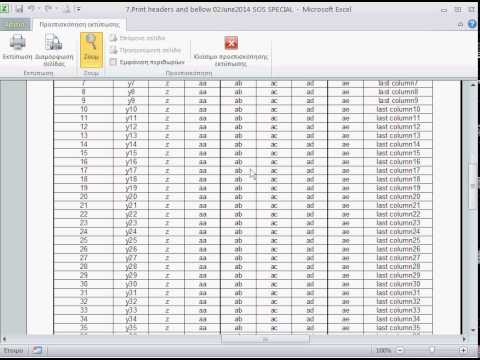
Task: Click the zoom in plus button
Action: click(x=463, y=350)
